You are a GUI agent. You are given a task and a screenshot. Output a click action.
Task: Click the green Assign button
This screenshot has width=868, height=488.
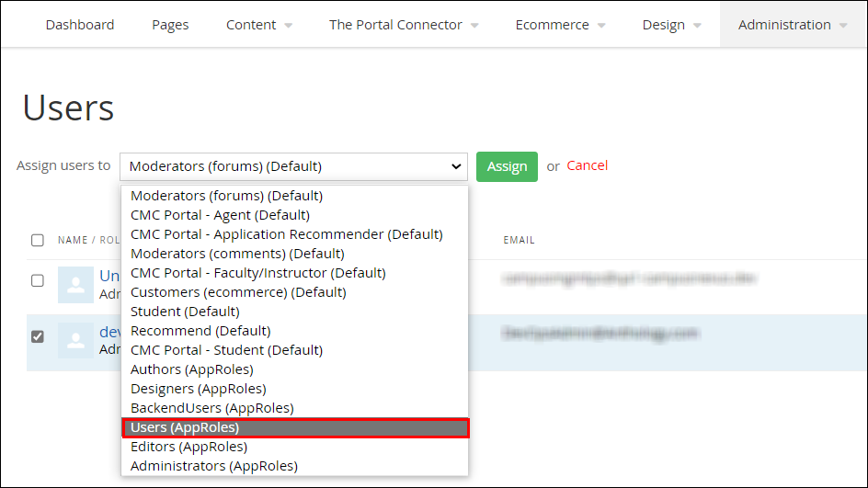pyautogui.click(x=507, y=166)
